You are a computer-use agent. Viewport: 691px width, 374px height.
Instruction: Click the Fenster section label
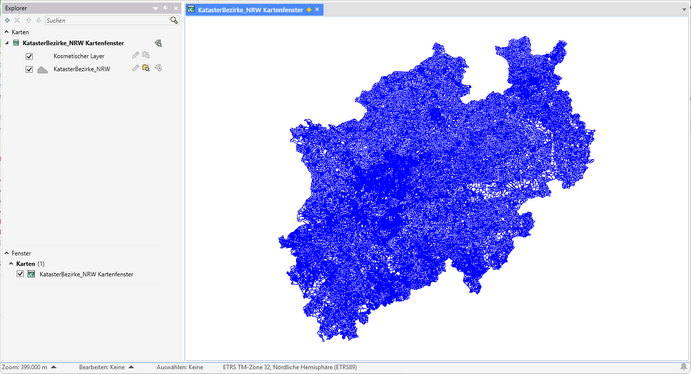pos(21,253)
